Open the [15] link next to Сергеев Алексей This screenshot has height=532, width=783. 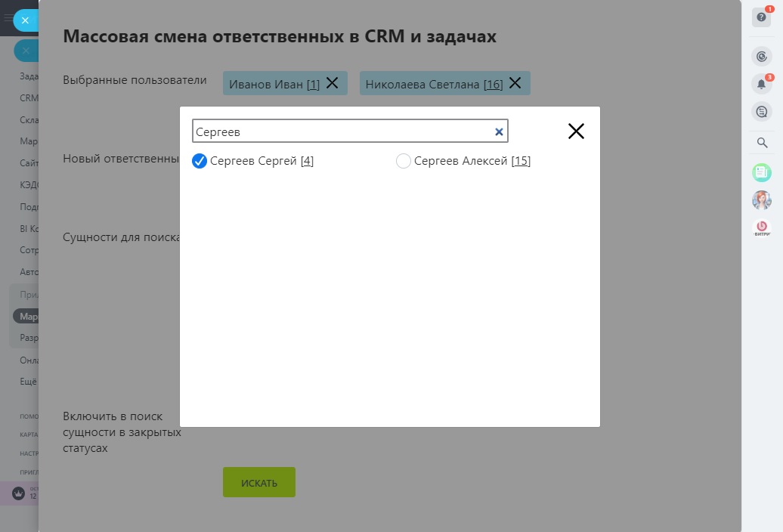[521, 161]
